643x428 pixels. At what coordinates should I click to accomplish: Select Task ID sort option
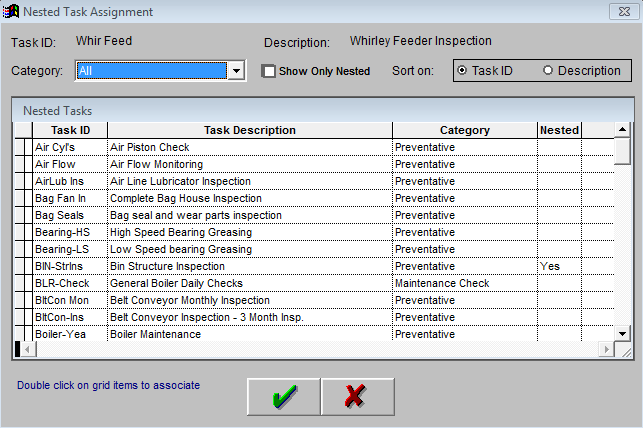462,71
